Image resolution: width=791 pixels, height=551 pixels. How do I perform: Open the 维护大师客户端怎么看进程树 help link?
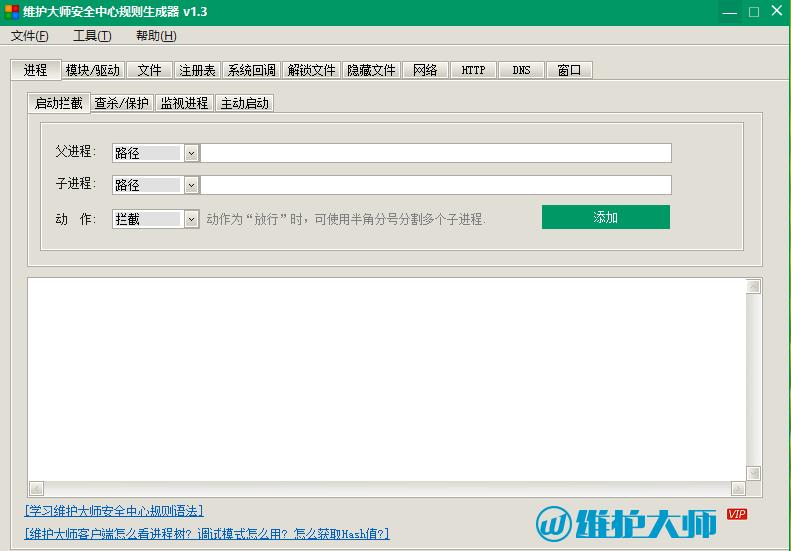click(207, 533)
